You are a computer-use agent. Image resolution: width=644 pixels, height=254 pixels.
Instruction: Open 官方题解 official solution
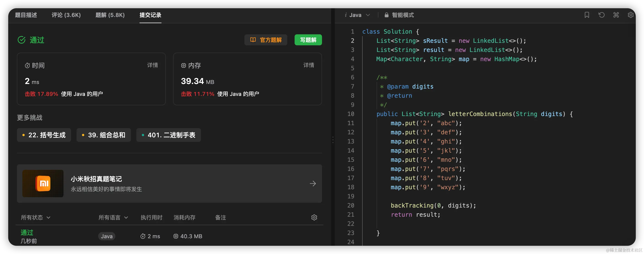[266, 40]
